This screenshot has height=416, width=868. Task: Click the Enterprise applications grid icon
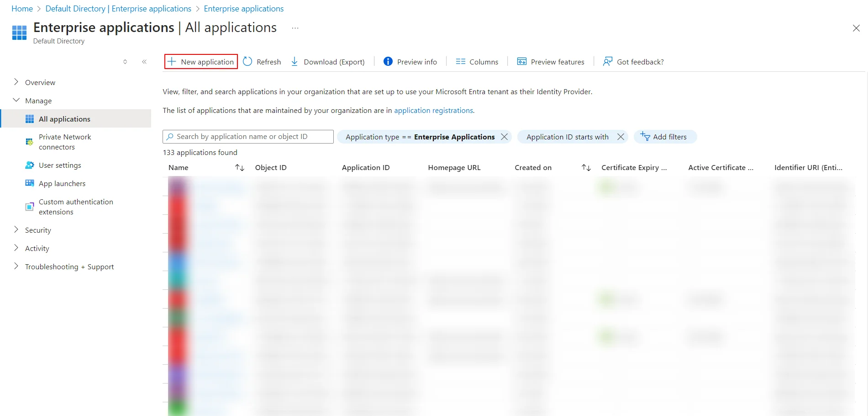pos(19,32)
